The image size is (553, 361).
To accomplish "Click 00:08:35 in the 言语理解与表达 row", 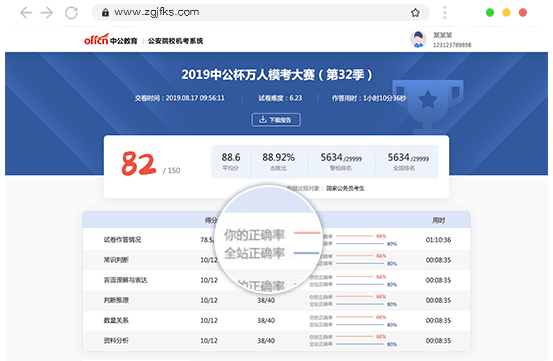I will 438,280.
